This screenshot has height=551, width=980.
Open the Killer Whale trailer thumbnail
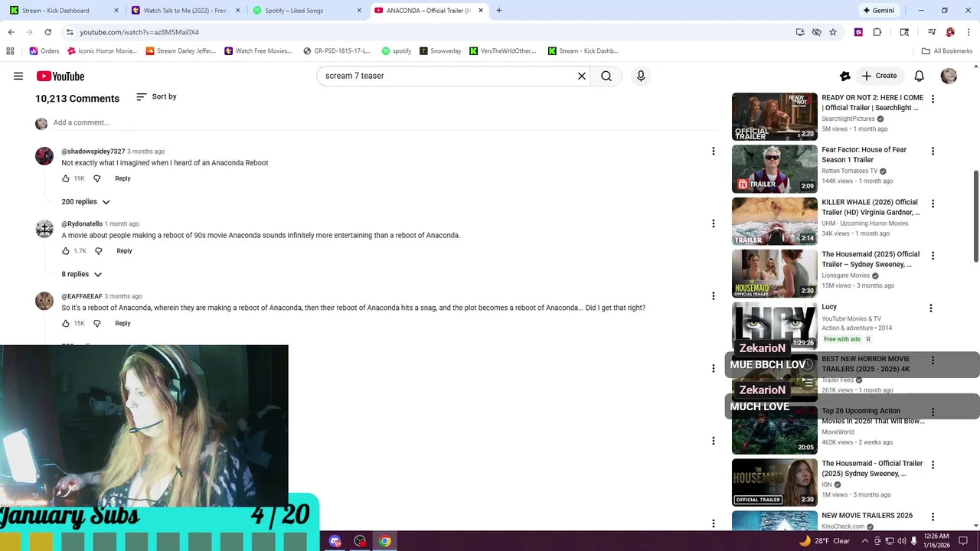[x=774, y=221]
